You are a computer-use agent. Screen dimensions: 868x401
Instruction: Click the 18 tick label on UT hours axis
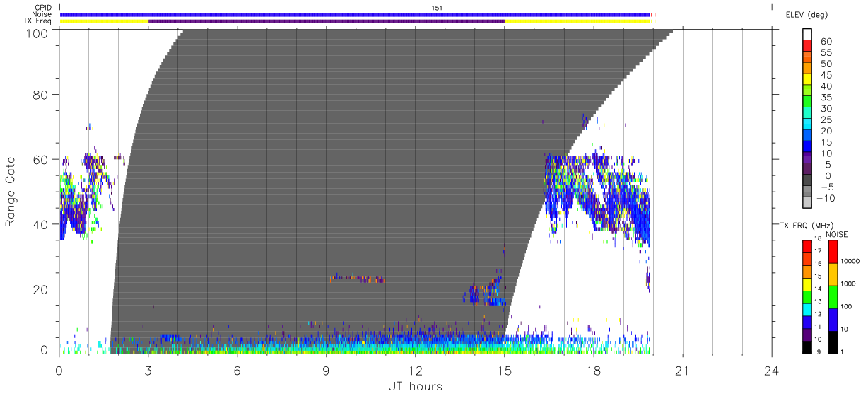(594, 371)
